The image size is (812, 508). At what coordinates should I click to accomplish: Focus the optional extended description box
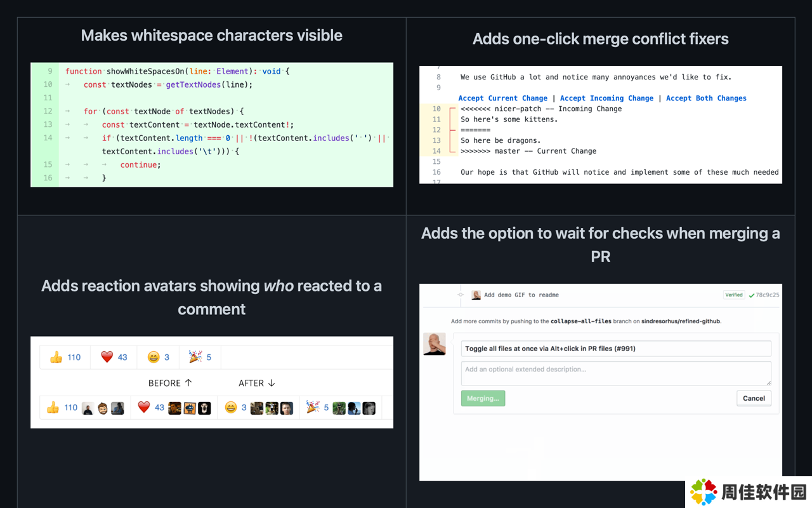[615, 373]
